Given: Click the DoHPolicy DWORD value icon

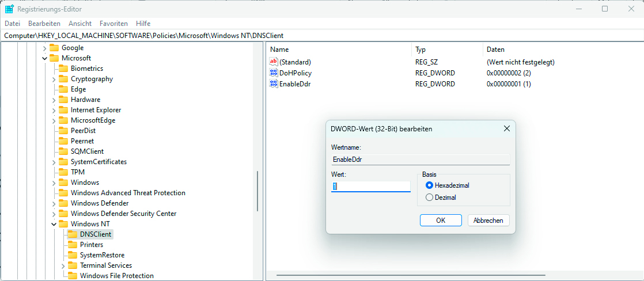Looking at the screenshot, I should click(x=274, y=73).
